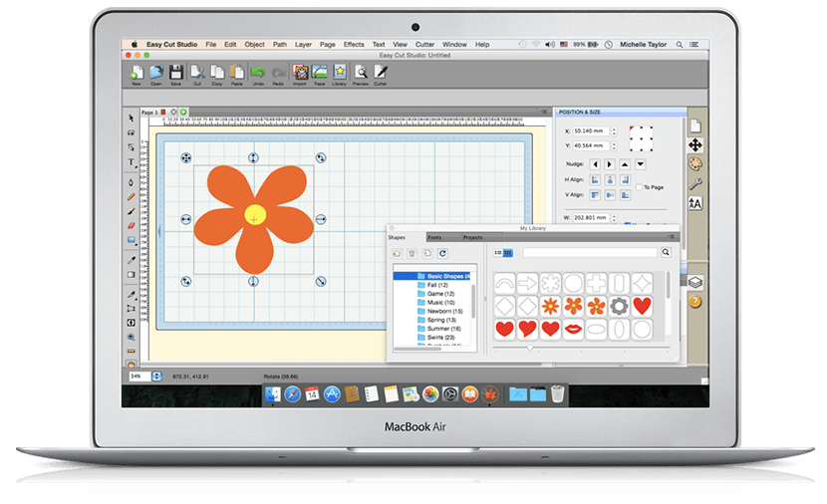Open the text style AA panel icon
The image size is (827, 504).
point(695,203)
